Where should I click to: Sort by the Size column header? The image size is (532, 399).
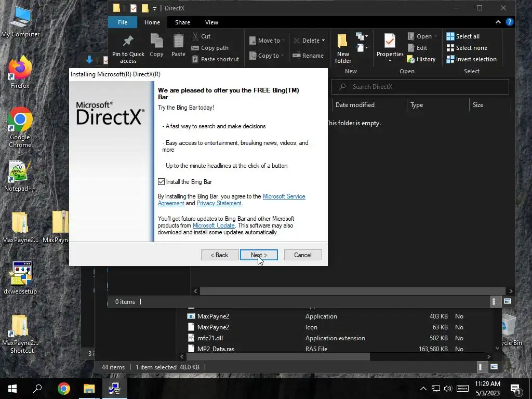(490, 105)
